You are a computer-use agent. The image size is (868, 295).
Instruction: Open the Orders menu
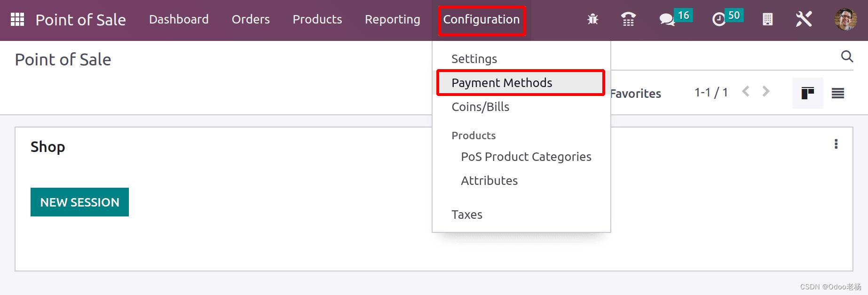click(x=251, y=19)
